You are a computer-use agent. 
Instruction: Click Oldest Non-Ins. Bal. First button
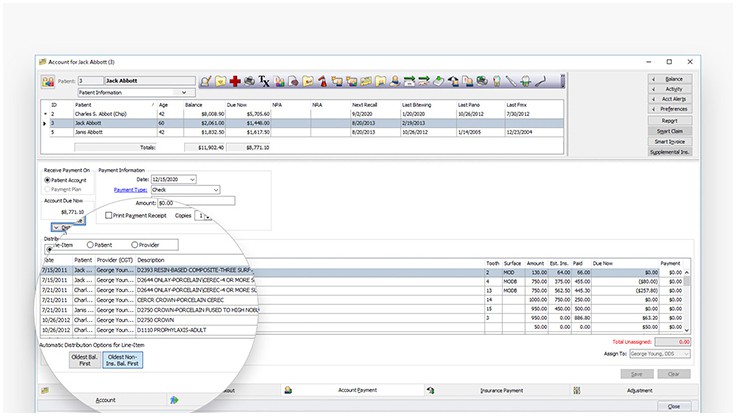coord(123,360)
